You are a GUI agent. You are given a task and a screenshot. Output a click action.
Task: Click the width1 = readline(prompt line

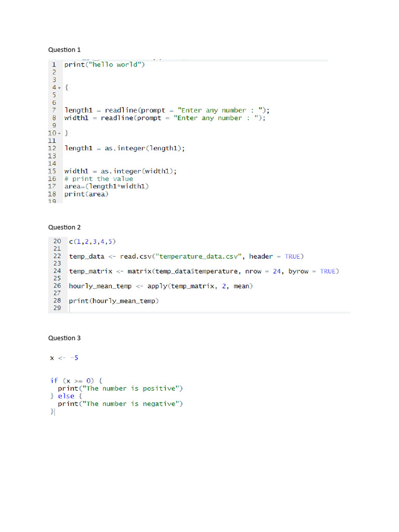(165, 118)
